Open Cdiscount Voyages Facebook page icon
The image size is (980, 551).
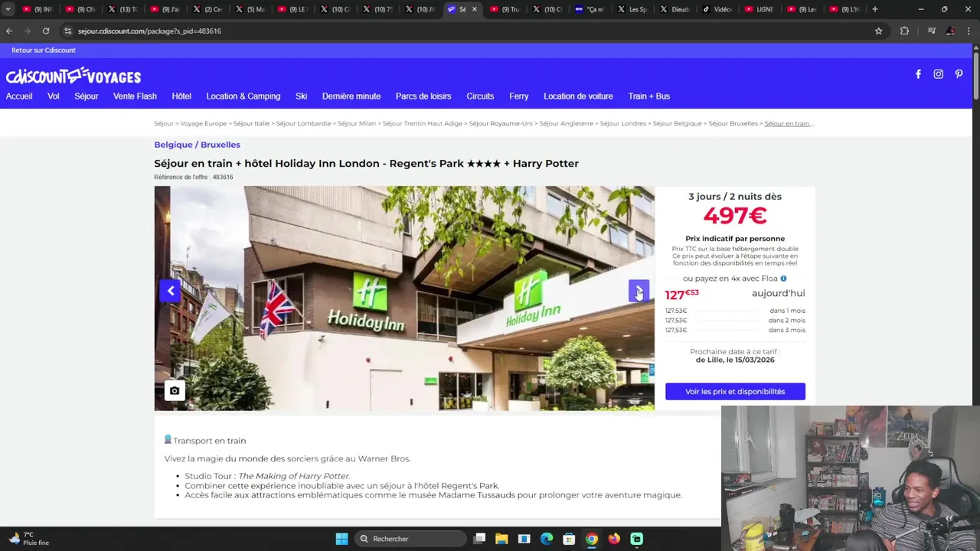point(918,74)
